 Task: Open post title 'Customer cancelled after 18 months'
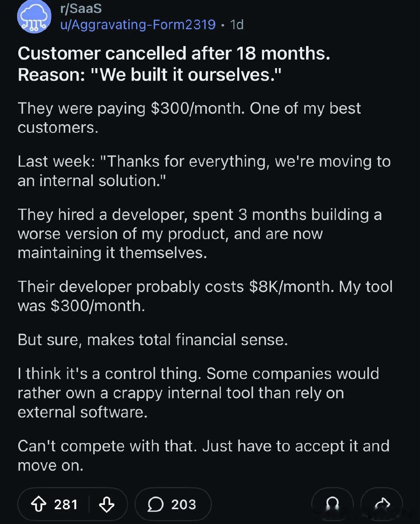[x=174, y=53]
